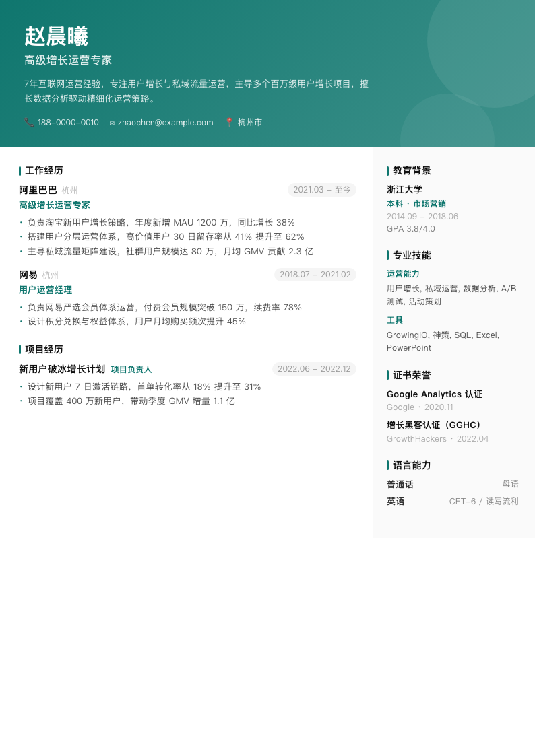This screenshot has width=535, height=756.
Task: Click the 2022.06 – 2022.12 date badge
Action: point(314,369)
